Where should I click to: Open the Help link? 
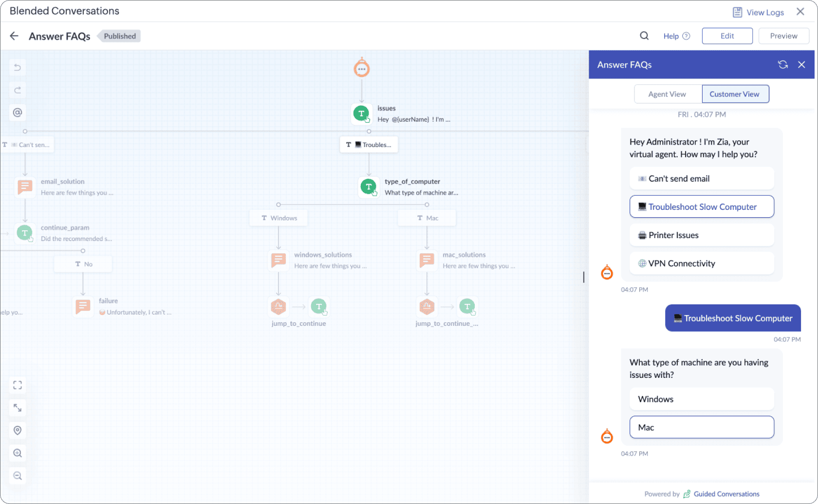click(676, 36)
